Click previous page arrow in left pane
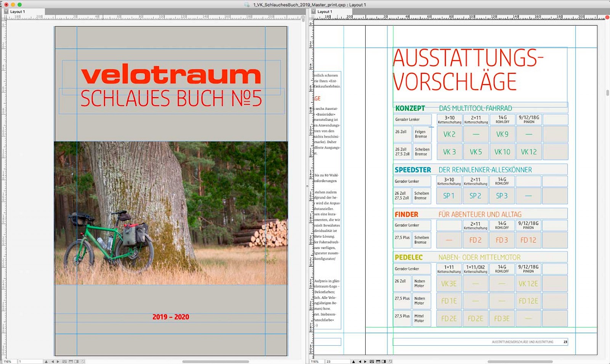This screenshot has width=610, height=364. 53,361
